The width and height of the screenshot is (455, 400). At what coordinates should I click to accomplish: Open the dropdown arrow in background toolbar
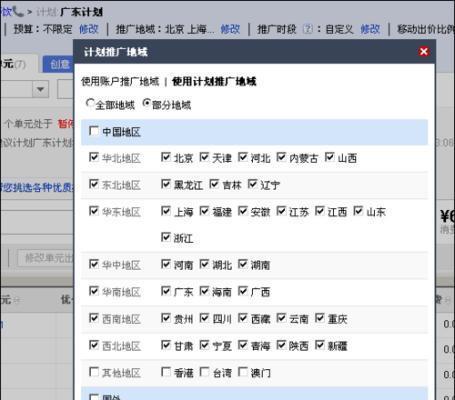click(x=40, y=89)
